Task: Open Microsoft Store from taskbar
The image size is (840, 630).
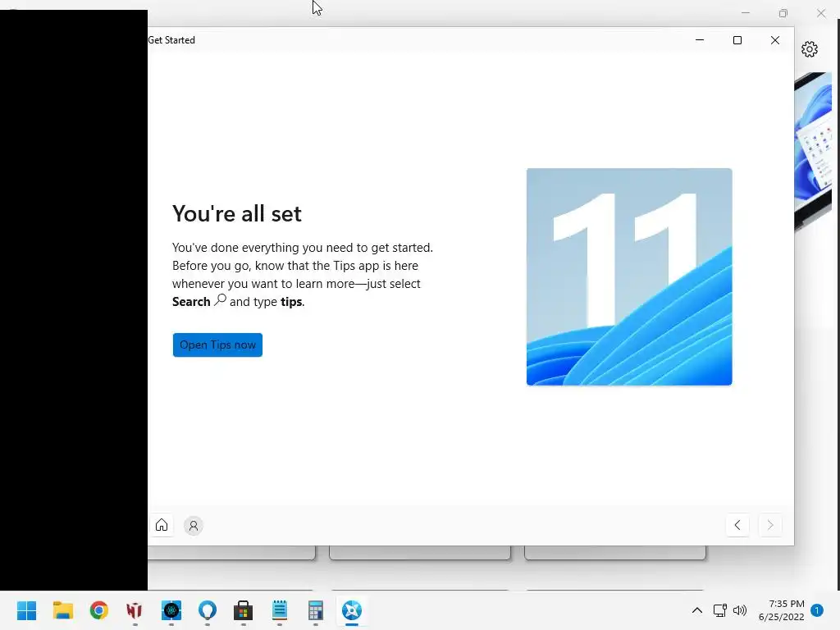Action: (x=243, y=610)
